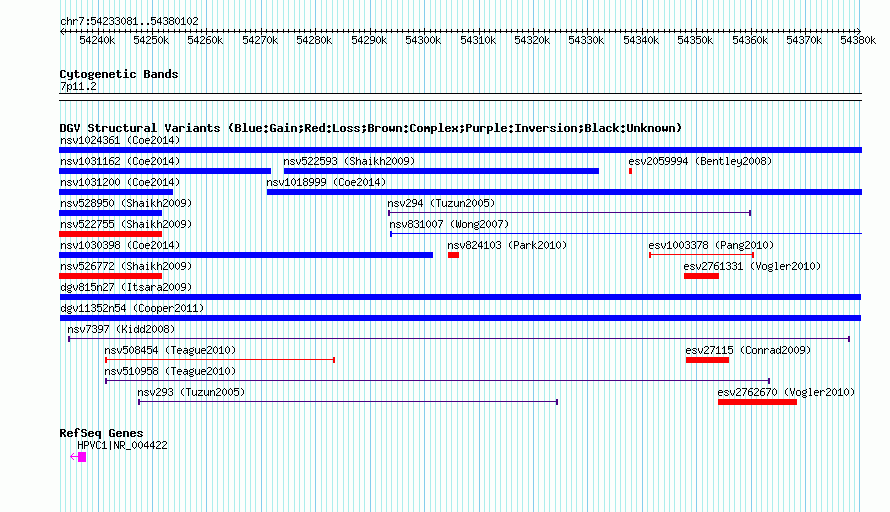890x512 pixels.
Task: Select the nsv528950 blue gain bar
Action: (x=111, y=213)
